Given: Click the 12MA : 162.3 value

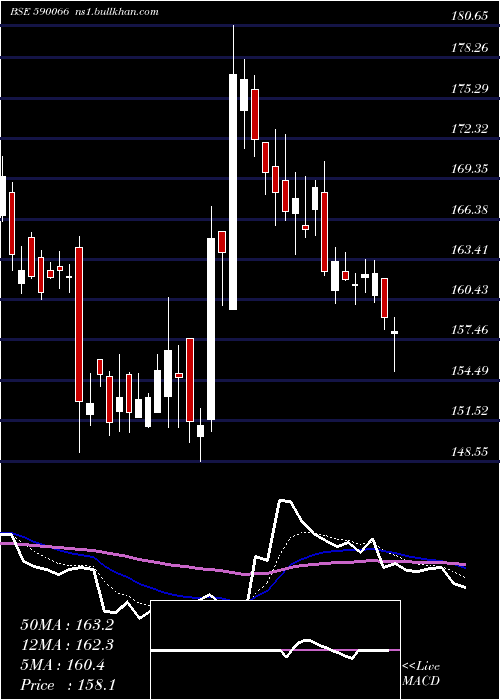Looking at the screenshot, I should coord(67,645).
